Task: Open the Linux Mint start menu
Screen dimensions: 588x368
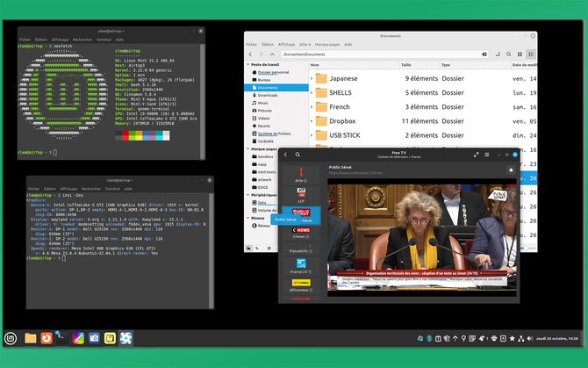Action: click(x=11, y=338)
